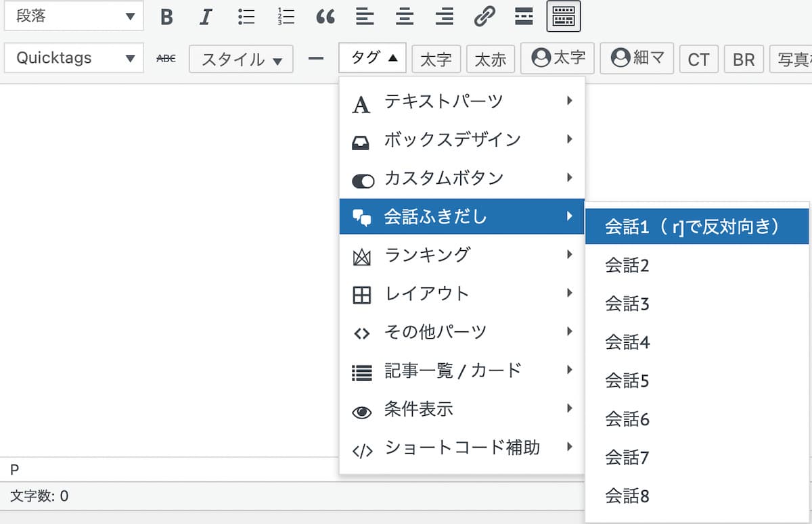Toggle bold formatting
Image resolution: width=812 pixels, height=524 pixels.
(x=166, y=17)
